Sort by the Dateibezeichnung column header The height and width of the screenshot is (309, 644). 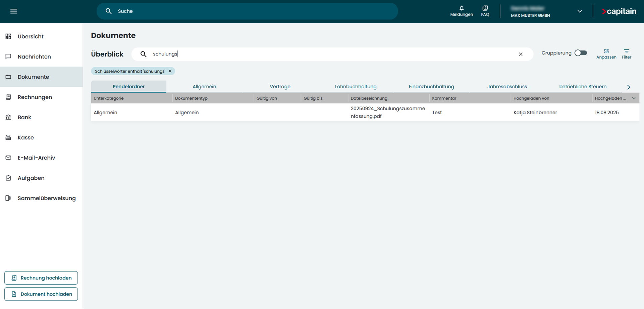(369, 98)
